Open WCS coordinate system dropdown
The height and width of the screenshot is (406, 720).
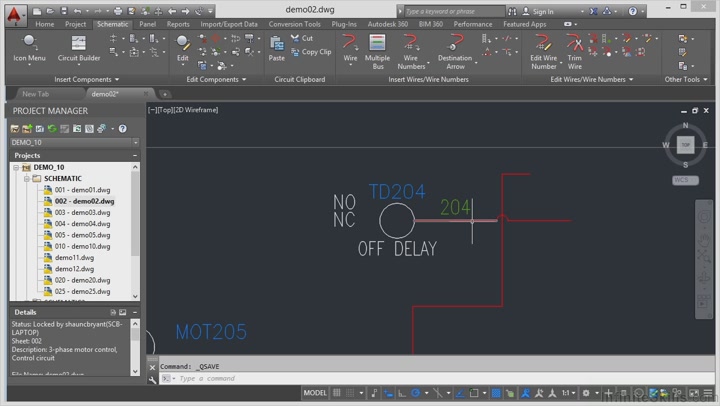685,180
